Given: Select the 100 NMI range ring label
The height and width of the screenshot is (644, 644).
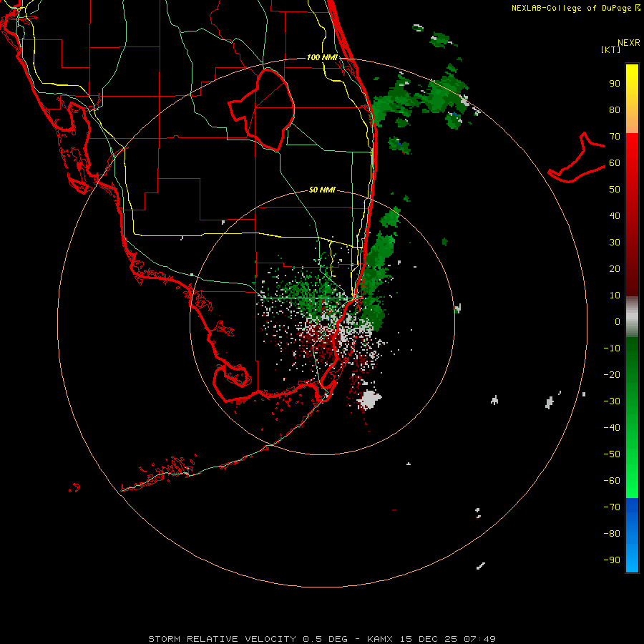Looking at the screenshot, I should tap(322, 57).
